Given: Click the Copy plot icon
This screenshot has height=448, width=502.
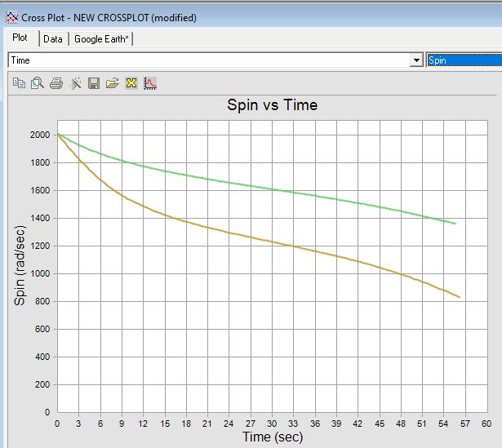Looking at the screenshot, I should [19, 82].
